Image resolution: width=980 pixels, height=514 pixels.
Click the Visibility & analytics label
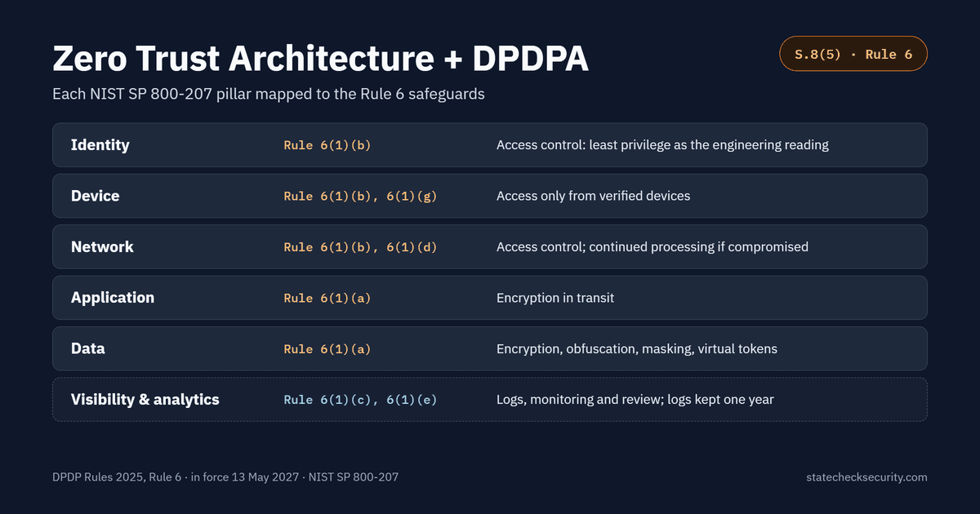(x=145, y=399)
